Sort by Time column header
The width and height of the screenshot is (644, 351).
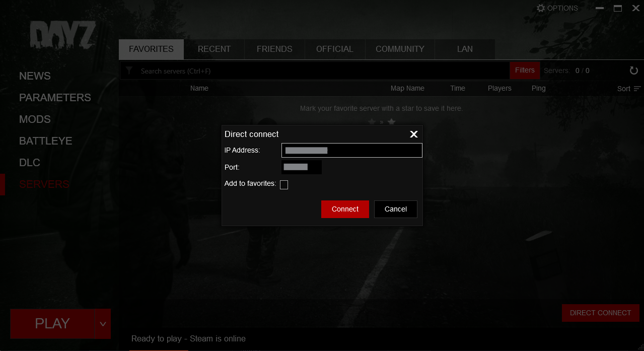point(458,88)
